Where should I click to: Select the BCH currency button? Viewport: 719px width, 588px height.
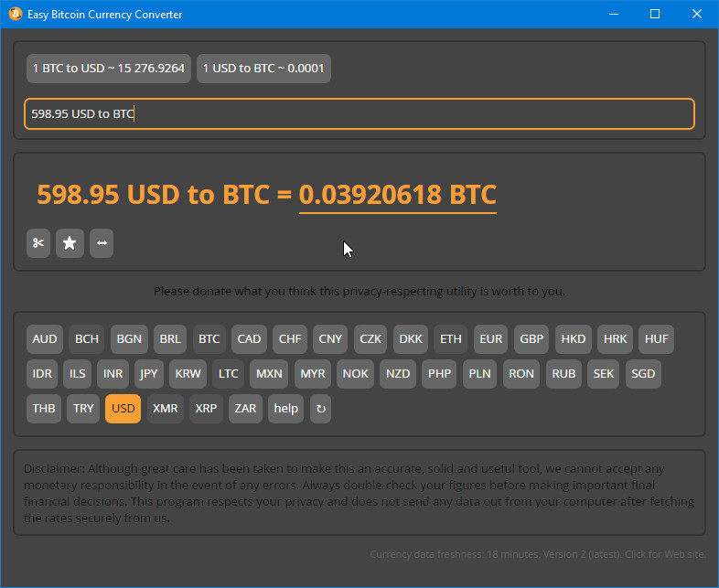(x=87, y=339)
